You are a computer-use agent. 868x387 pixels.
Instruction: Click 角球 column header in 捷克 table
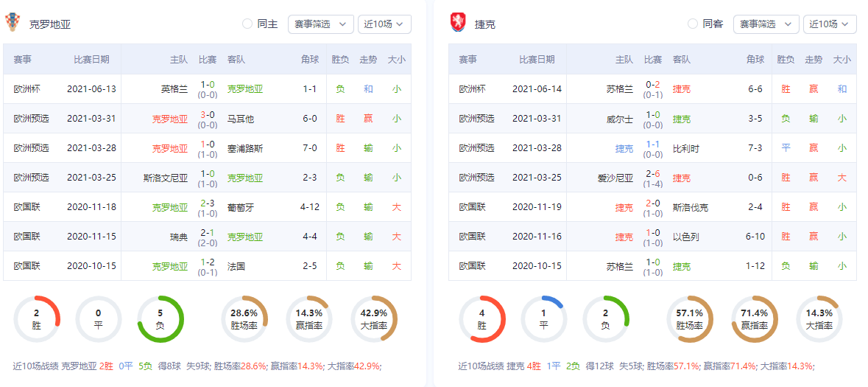click(755, 60)
